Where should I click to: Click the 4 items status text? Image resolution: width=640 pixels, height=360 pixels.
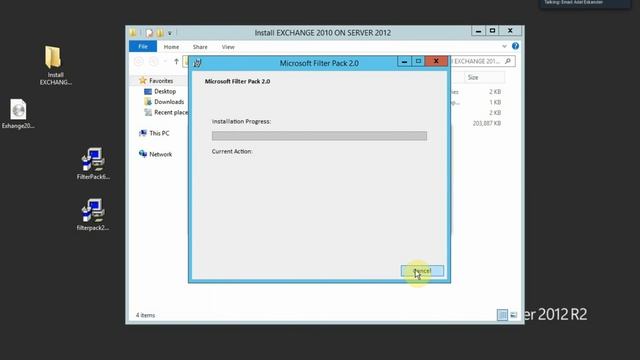(145, 315)
